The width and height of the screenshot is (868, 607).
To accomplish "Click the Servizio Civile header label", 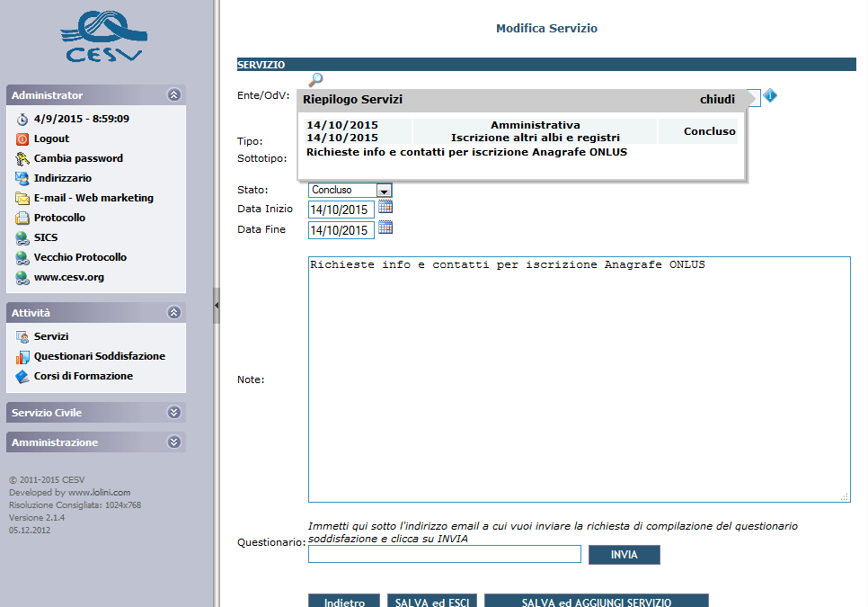I will tap(47, 413).
